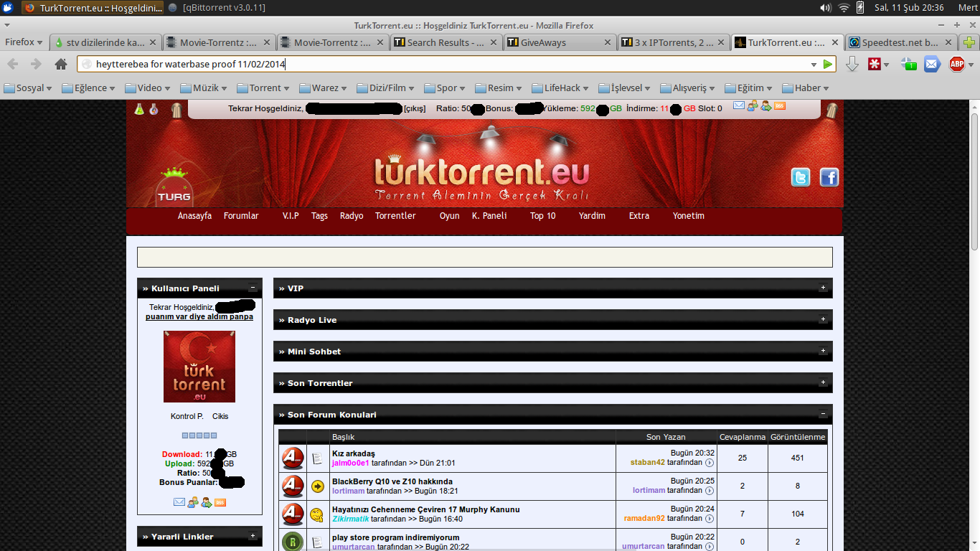Open Firefox downloads arrow icon
980x551 pixels.
[x=852, y=65]
